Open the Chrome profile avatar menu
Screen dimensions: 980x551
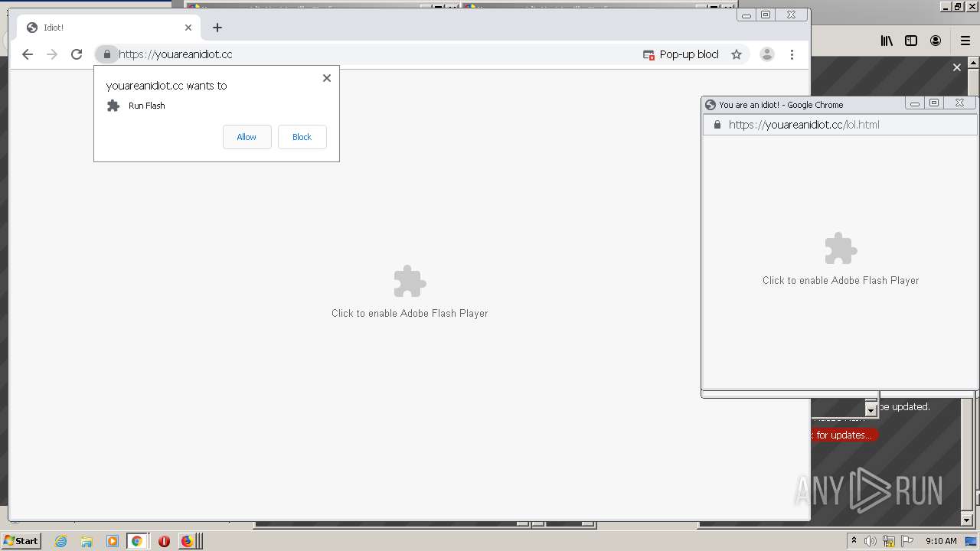click(x=766, y=54)
